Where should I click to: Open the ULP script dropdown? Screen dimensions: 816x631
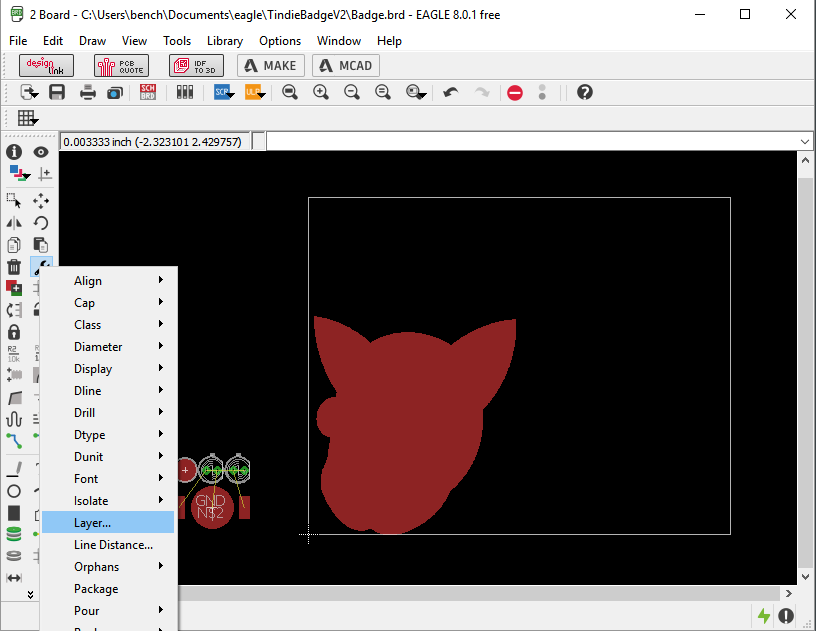(254, 92)
